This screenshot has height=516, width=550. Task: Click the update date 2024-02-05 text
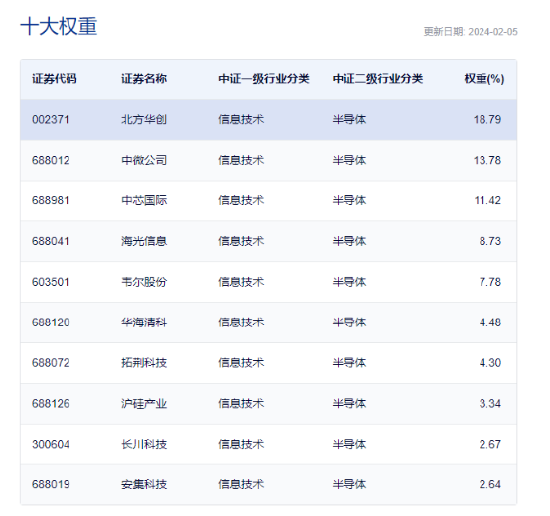[x=493, y=32]
